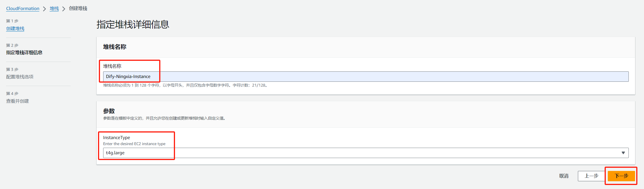
Task: Click the 第 2 步 step label
Action: [12, 45]
